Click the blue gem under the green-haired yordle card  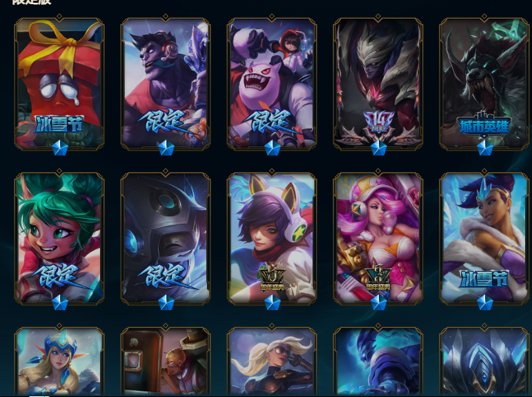60,302
